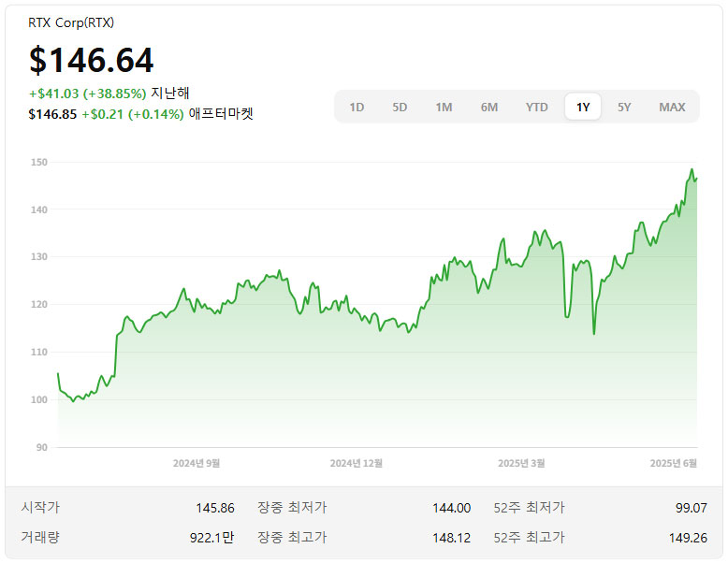Select the 1D time range tab
The width and height of the screenshot is (728, 563).
tap(357, 108)
